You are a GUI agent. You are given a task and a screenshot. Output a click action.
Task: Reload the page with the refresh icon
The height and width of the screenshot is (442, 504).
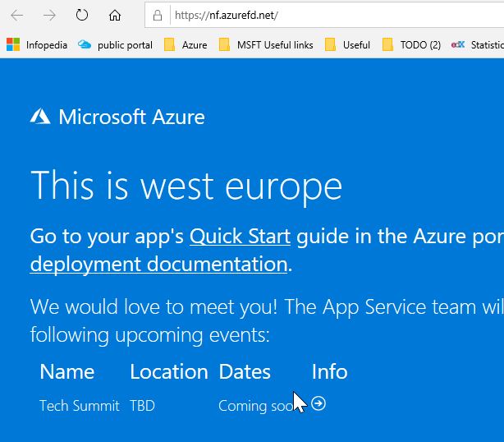click(x=82, y=15)
